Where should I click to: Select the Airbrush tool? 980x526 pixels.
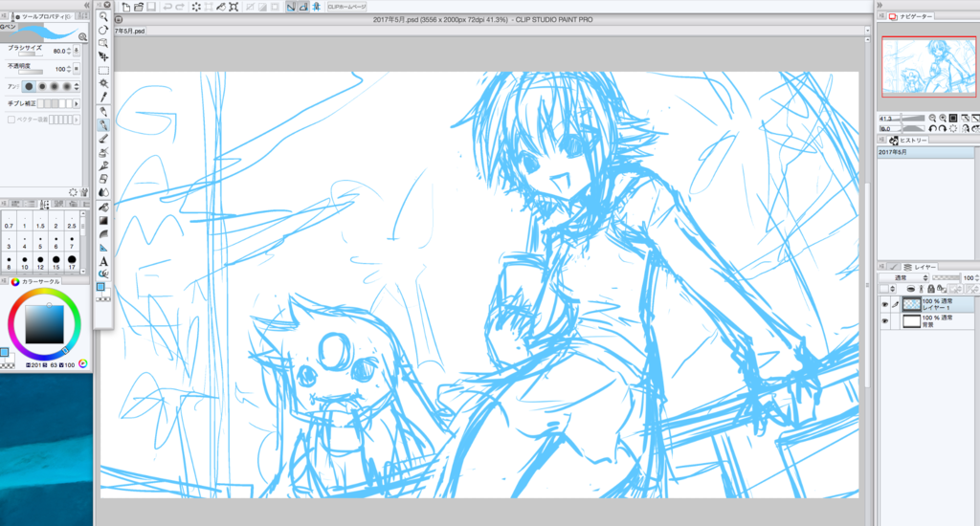tap(103, 152)
